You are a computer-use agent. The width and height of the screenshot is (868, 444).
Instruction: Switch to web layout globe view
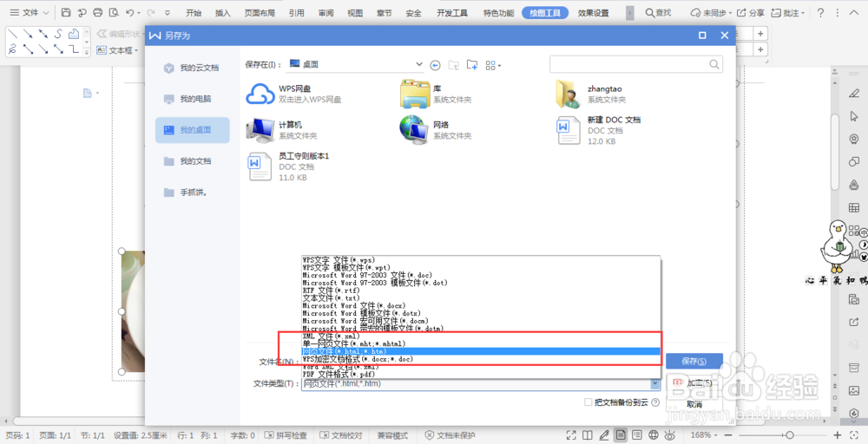tap(654, 435)
